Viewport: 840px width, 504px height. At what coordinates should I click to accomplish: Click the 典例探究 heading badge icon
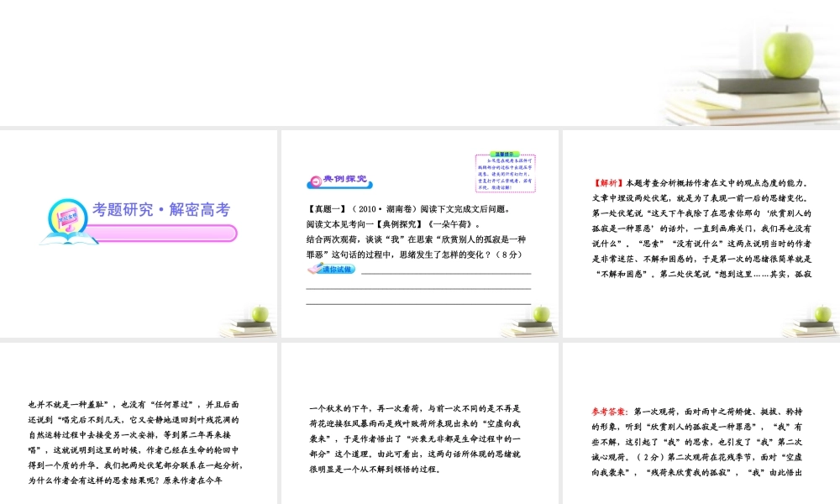(339, 181)
